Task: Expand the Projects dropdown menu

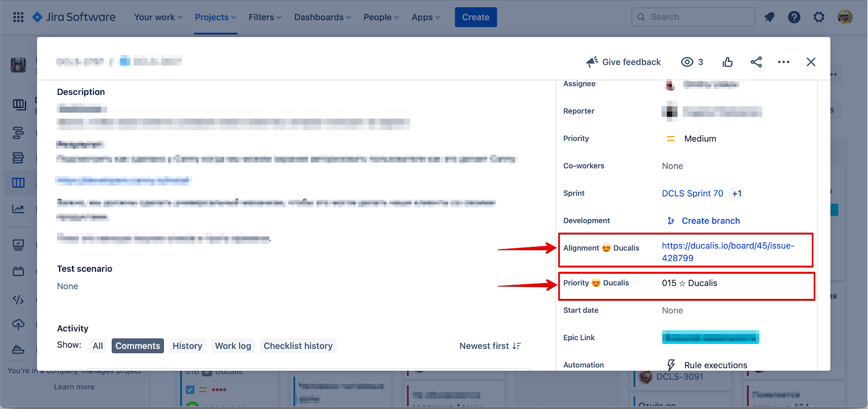Action: [x=215, y=17]
